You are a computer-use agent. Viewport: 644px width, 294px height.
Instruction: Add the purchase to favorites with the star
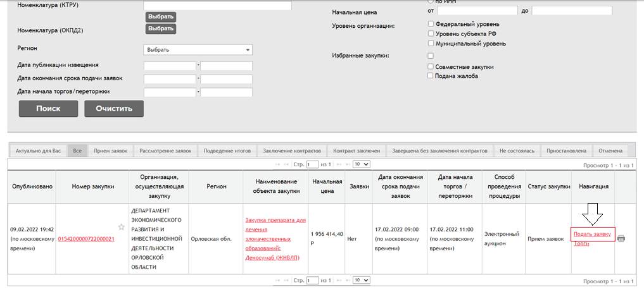(121, 226)
